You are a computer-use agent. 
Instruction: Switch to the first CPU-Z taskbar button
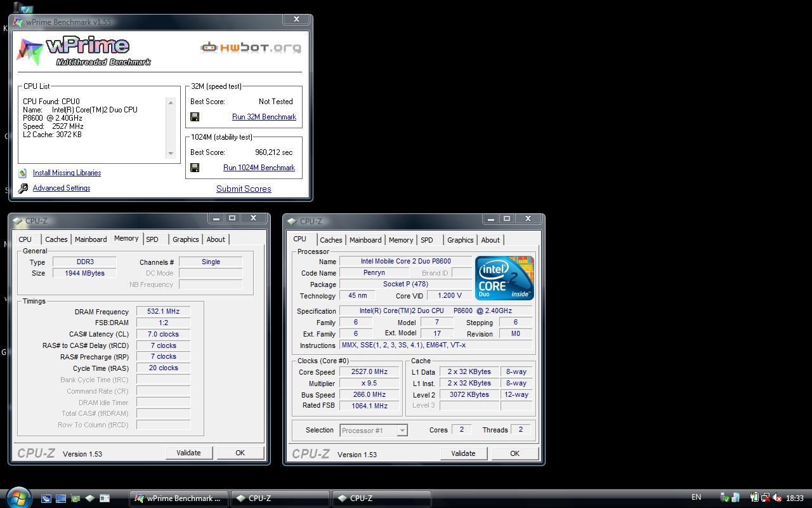[280, 498]
